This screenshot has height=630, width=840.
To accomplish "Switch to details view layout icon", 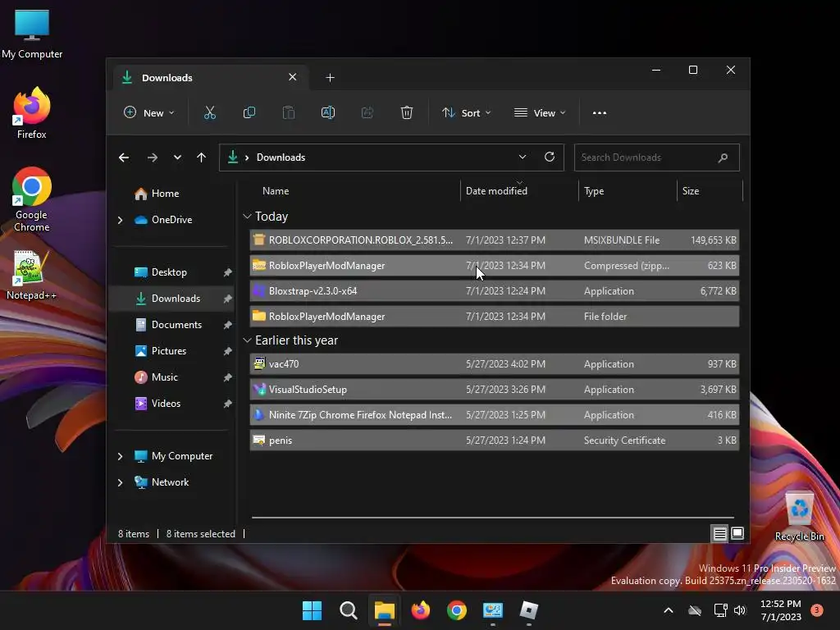I will [x=719, y=533].
